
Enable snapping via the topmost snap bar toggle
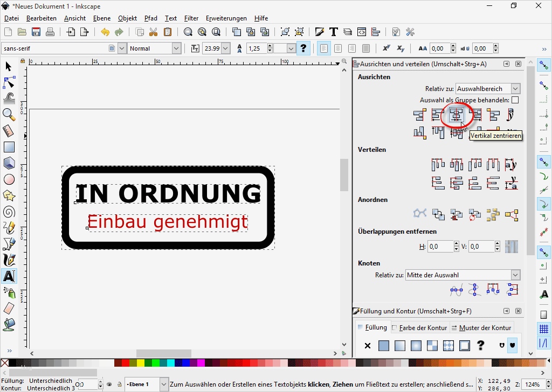pos(544,65)
